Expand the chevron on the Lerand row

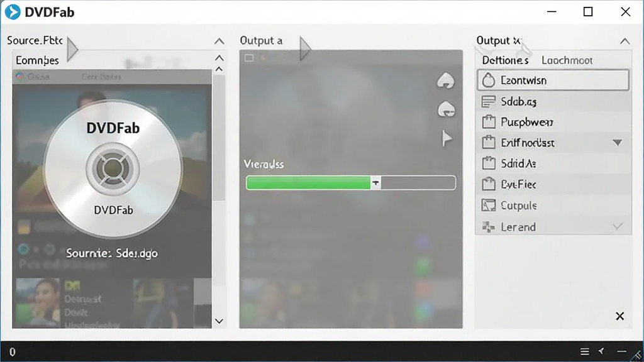tap(618, 226)
